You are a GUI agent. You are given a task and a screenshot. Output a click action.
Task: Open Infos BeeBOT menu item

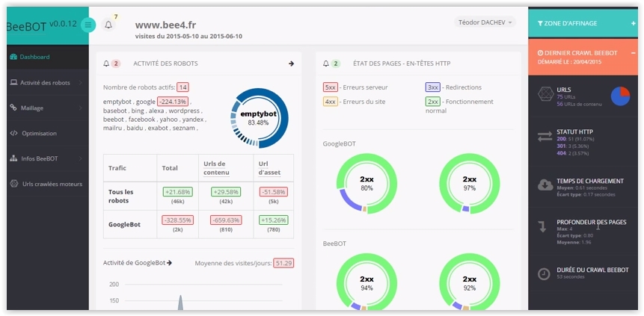tap(48, 158)
